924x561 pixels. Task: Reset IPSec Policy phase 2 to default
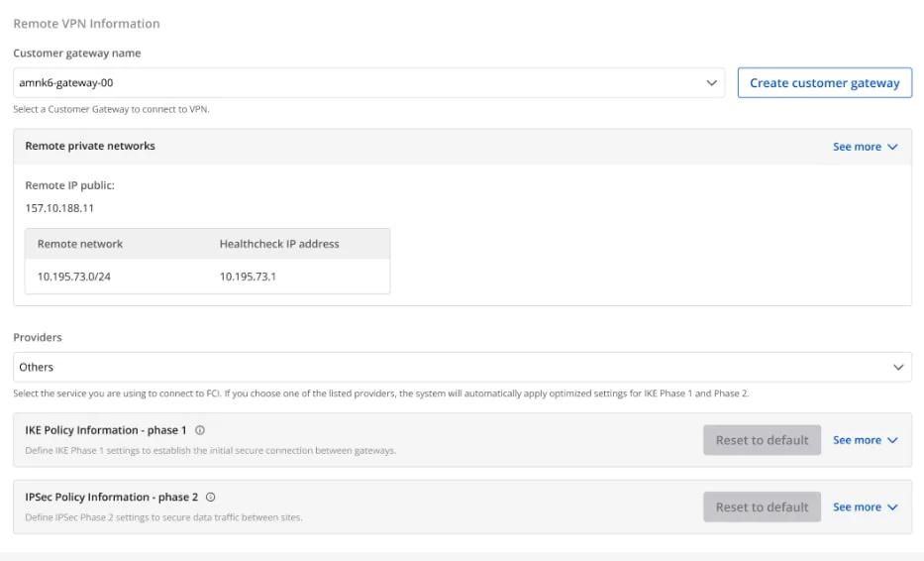pos(762,507)
